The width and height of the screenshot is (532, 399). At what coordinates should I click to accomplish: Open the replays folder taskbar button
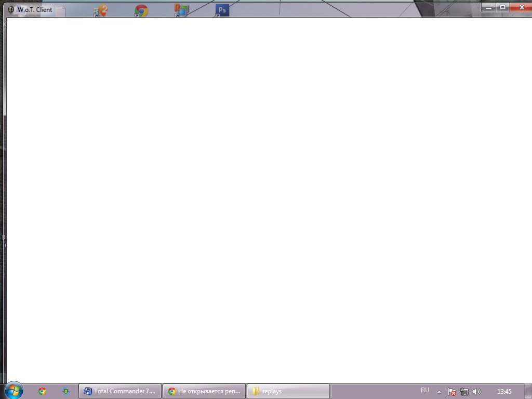288,391
